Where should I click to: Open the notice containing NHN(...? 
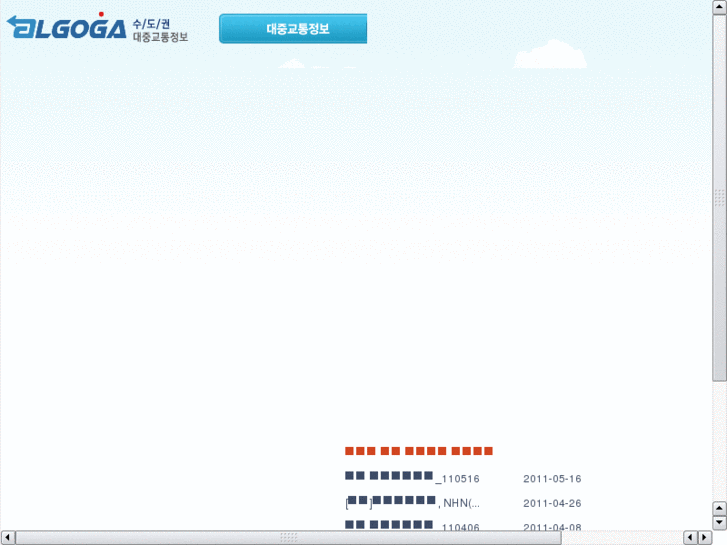[x=412, y=502]
